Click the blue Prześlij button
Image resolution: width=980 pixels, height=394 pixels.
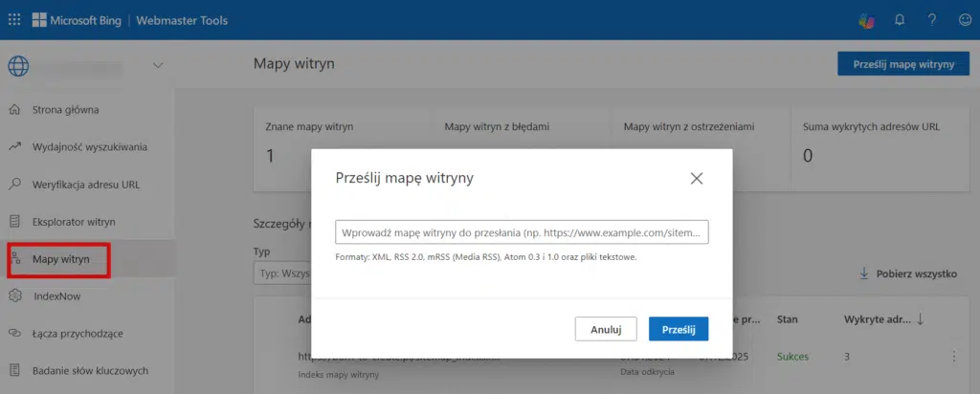(679, 329)
